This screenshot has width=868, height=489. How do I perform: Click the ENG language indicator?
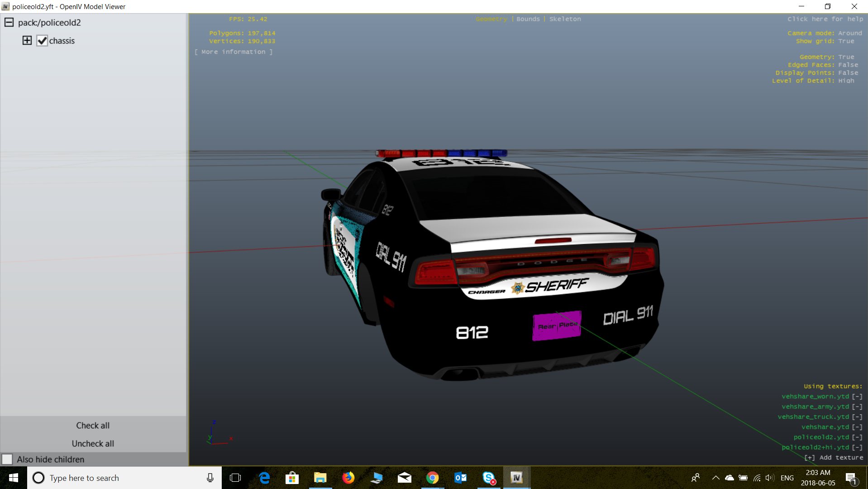787,478
